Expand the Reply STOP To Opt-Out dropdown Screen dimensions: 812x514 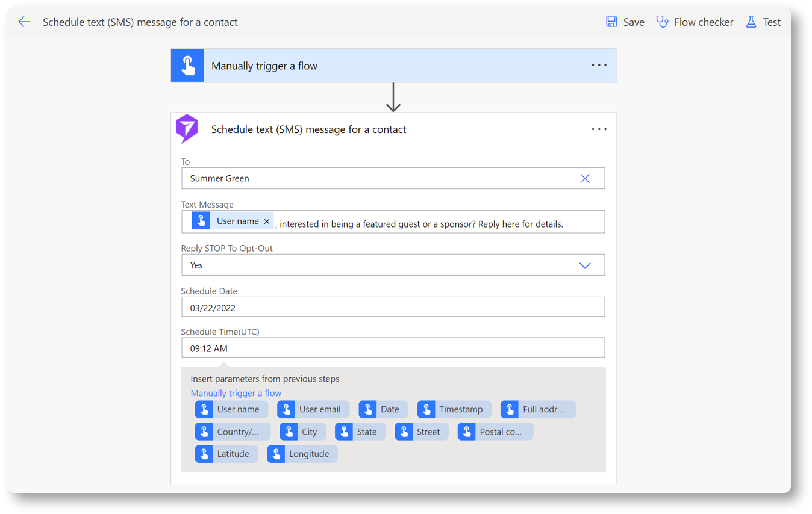pos(584,265)
